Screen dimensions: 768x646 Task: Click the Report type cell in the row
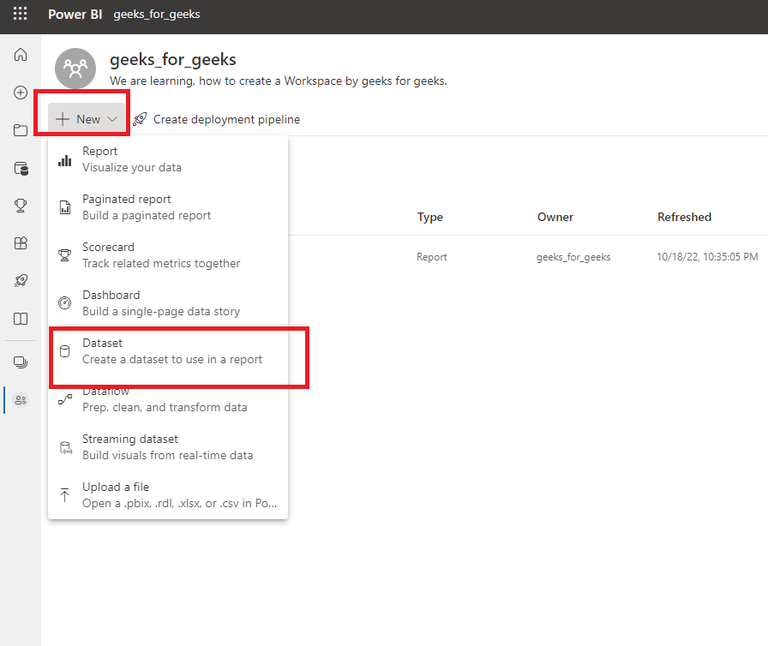click(x=432, y=257)
